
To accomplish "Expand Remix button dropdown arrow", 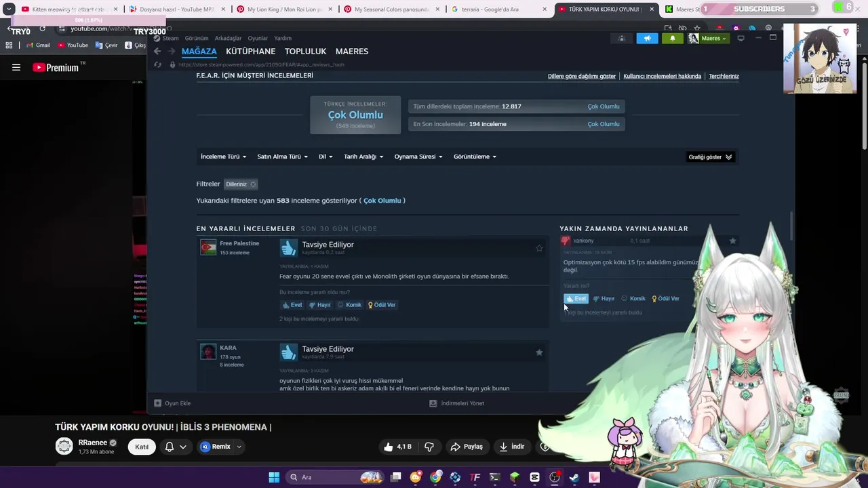I will click(239, 447).
